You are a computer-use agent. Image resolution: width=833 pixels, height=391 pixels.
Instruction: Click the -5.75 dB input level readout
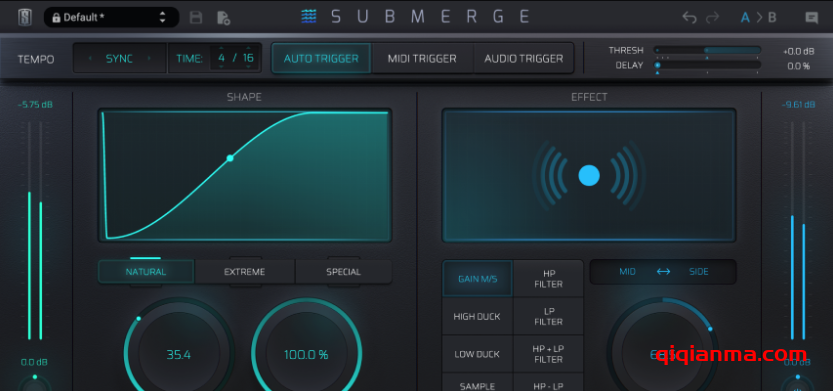point(35,105)
